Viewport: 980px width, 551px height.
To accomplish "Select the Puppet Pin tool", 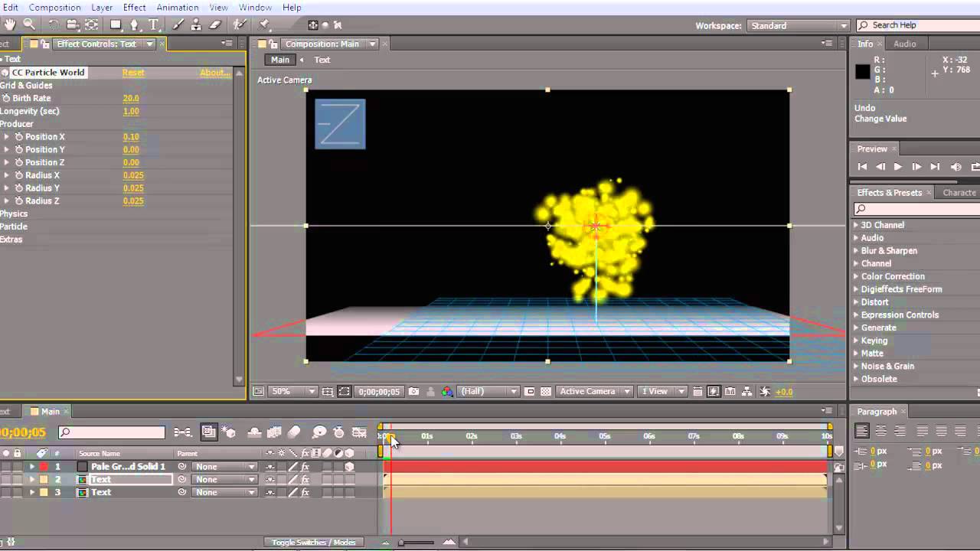I will [x=265, y=24].
